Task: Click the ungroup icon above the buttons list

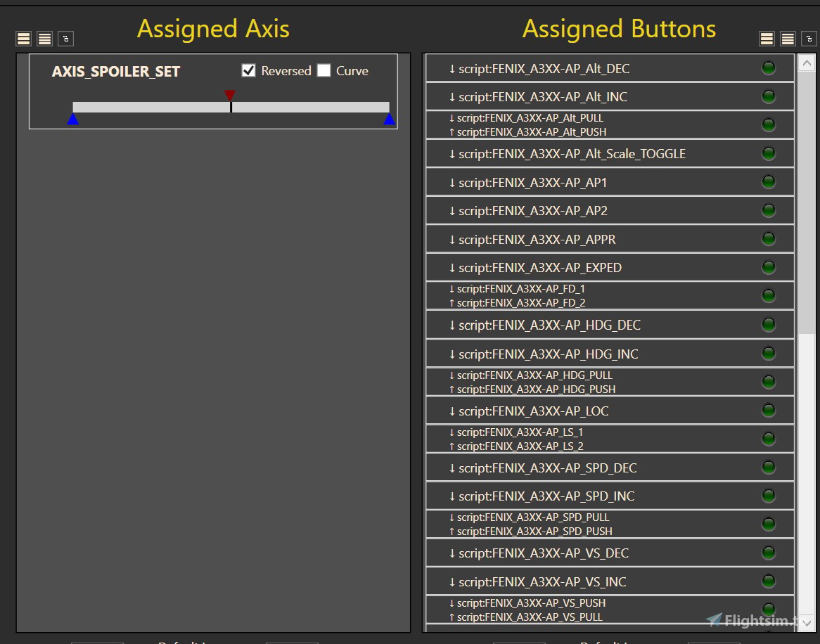Action: [807, 39]
